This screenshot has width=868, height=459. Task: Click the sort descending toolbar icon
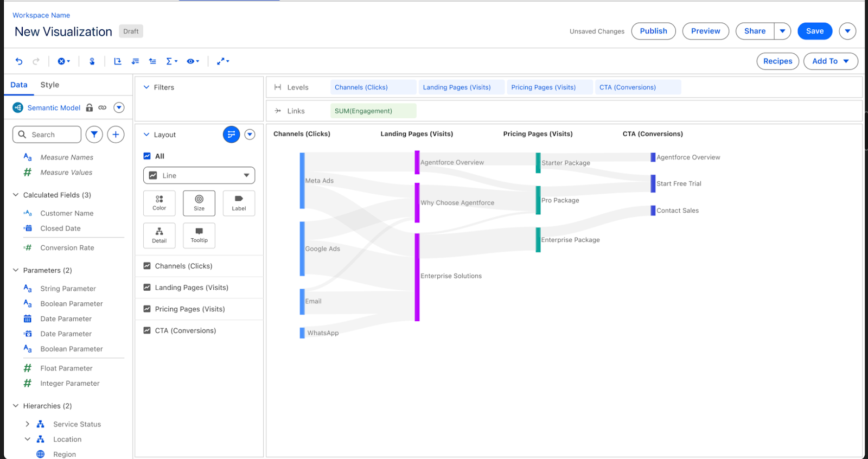135,61
